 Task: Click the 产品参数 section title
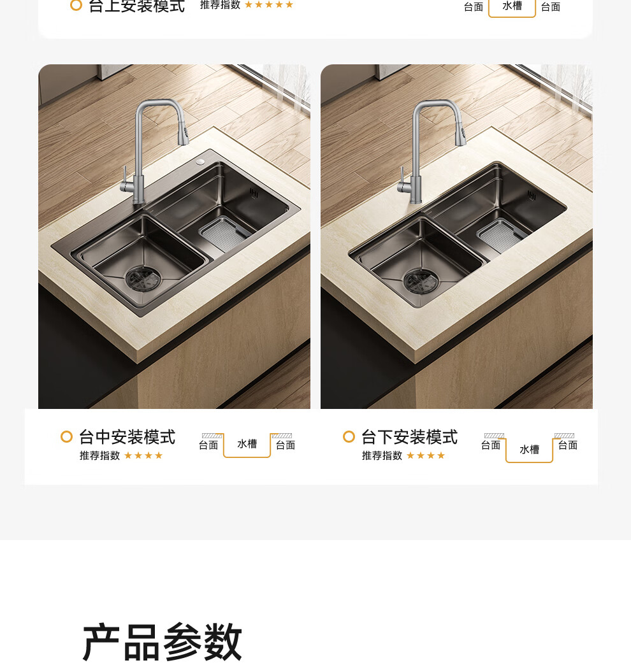click(x=162, y=642)
